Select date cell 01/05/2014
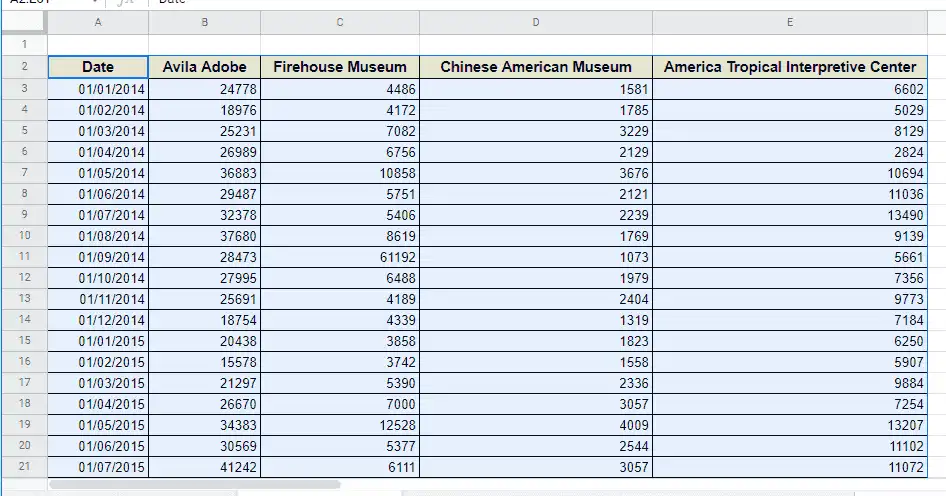The image size is (946, 496). 98,173
